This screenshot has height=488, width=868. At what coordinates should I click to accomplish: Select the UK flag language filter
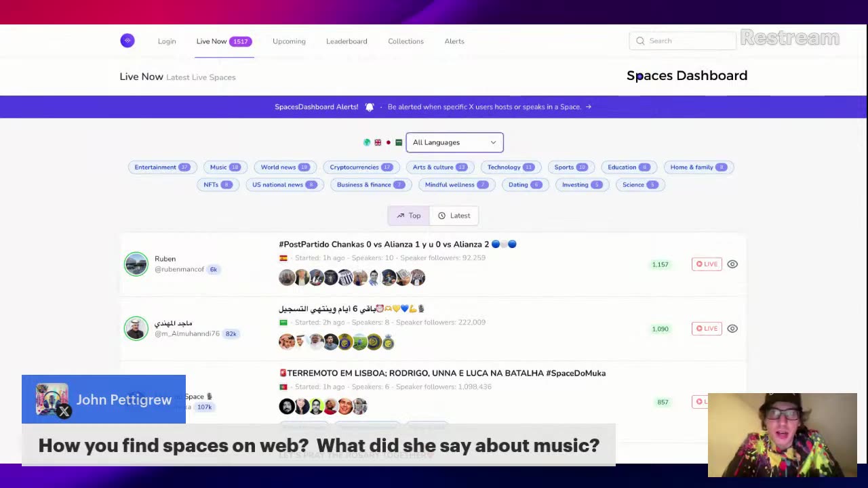(x=378, y=142)
